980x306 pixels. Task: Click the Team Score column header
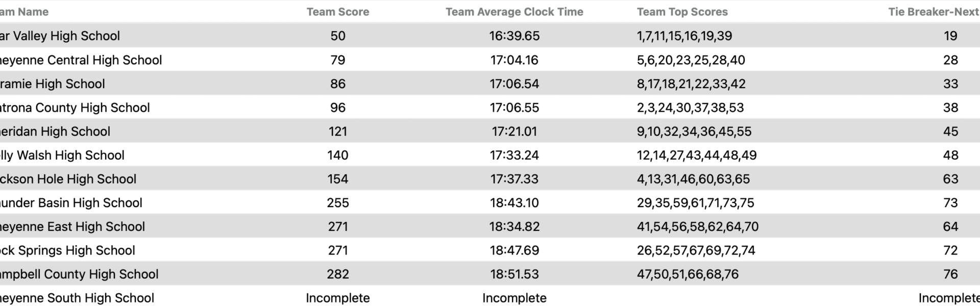pos(337,12)
